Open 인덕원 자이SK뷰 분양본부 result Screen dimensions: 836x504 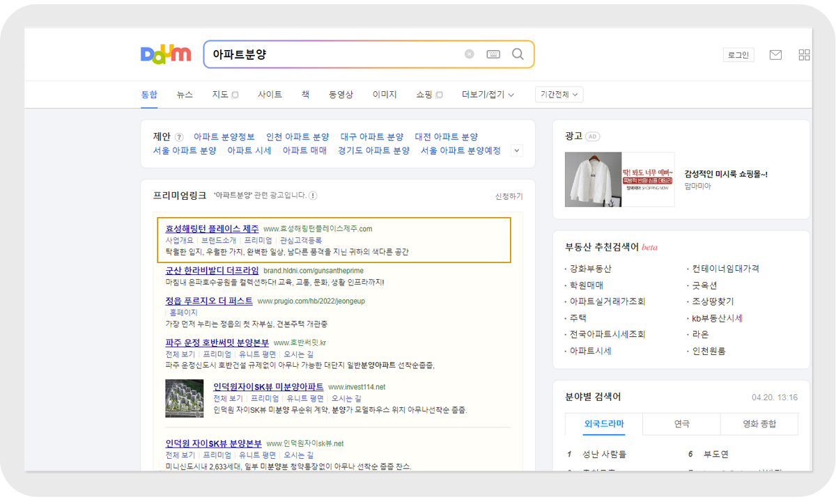tap(213, 443)
